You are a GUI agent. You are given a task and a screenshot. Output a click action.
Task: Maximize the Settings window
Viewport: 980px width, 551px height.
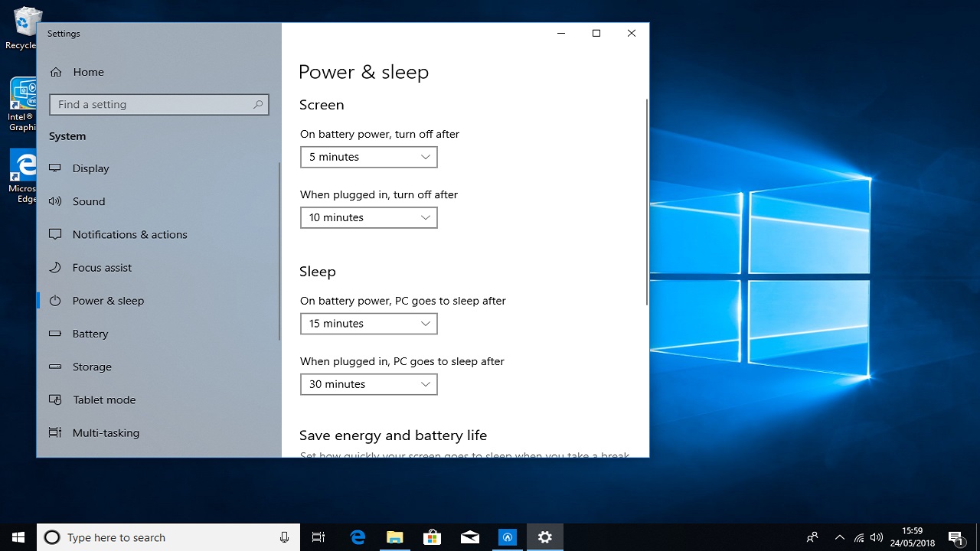point(596,34)
